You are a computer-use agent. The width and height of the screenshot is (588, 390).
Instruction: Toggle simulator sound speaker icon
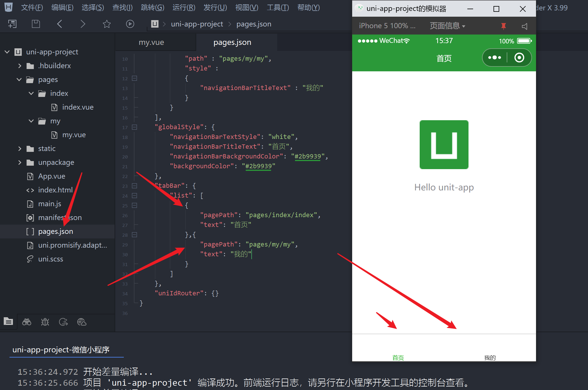[x=525, y=26]
